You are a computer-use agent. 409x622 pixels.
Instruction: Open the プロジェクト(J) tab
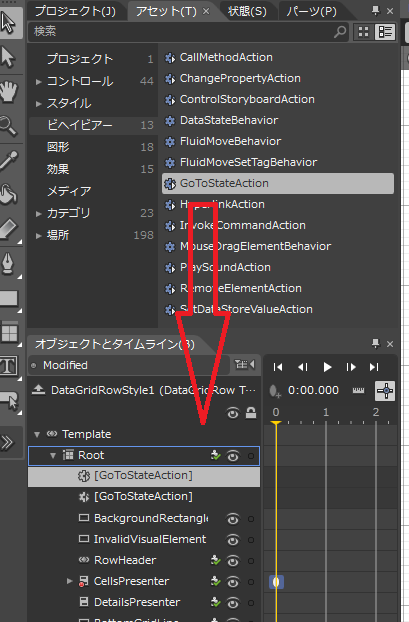pos(75,11)
